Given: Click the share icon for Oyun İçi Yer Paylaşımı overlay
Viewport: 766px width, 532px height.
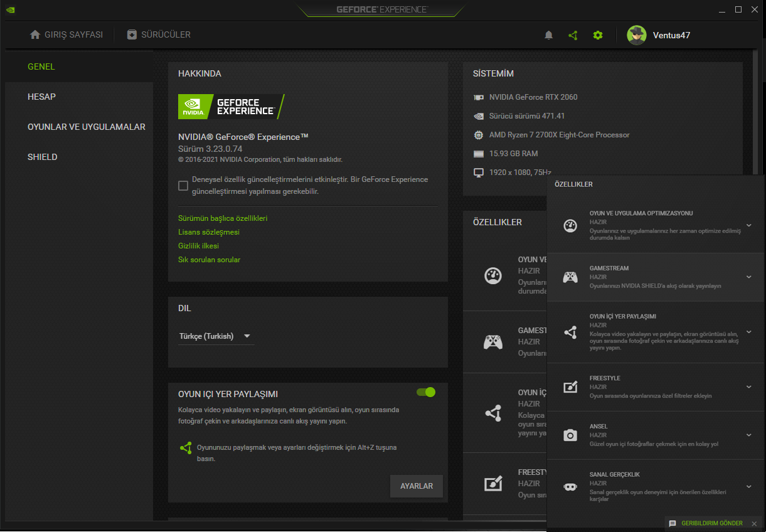Looking at the screenshot, I should [x=570, y=332].
